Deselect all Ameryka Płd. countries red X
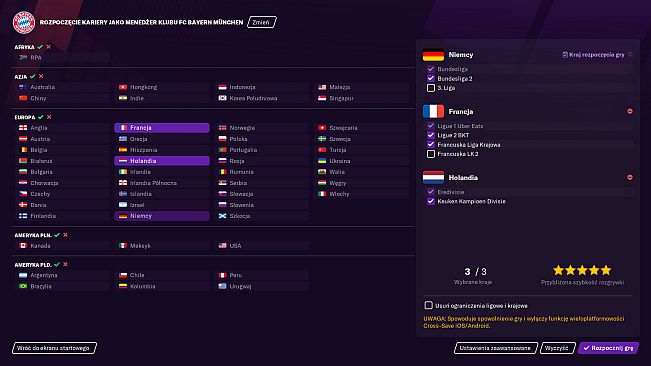Image resolution: width=651 pixels, height=366 pixels. [x=65, y=264]
